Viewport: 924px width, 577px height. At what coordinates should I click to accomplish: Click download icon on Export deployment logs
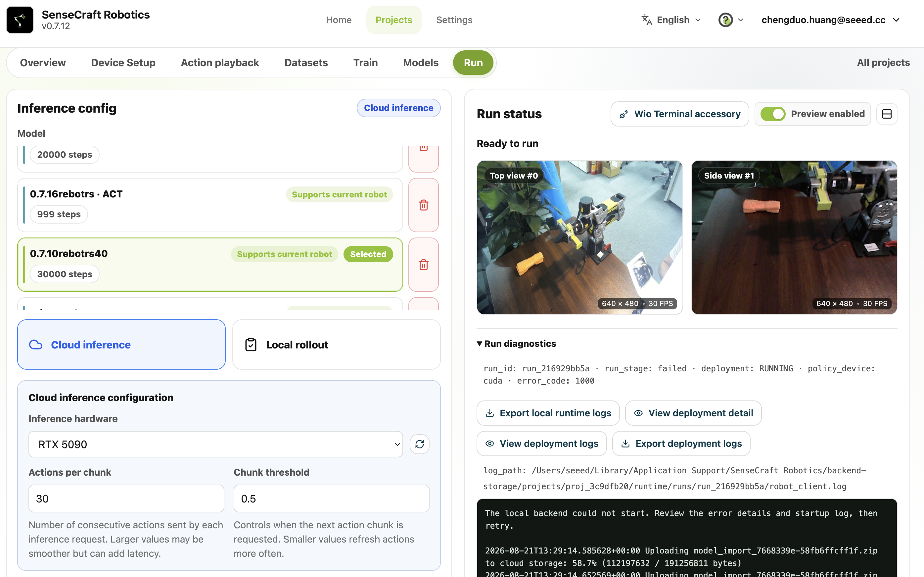[625, 444]
